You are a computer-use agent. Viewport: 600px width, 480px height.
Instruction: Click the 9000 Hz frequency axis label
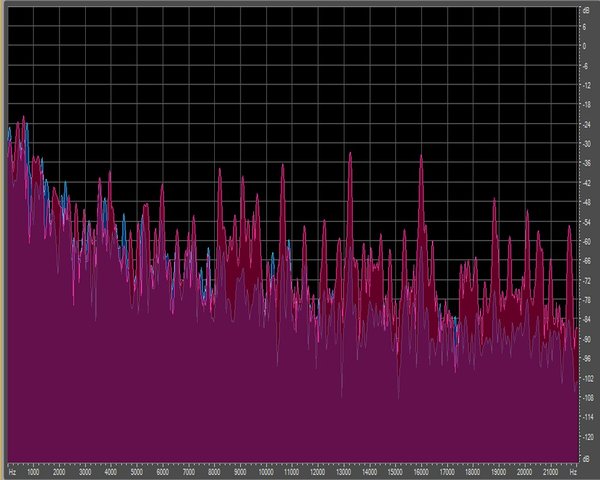click(240, 472)
